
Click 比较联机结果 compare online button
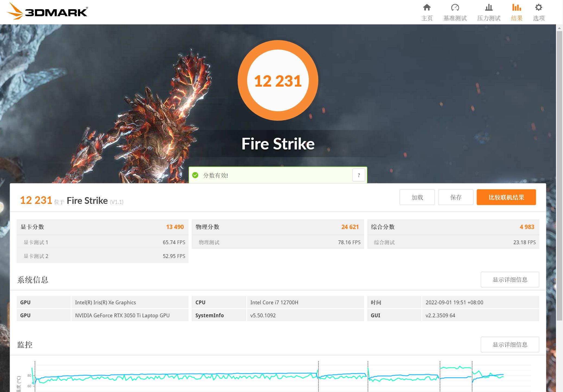[x=506, y=197]
